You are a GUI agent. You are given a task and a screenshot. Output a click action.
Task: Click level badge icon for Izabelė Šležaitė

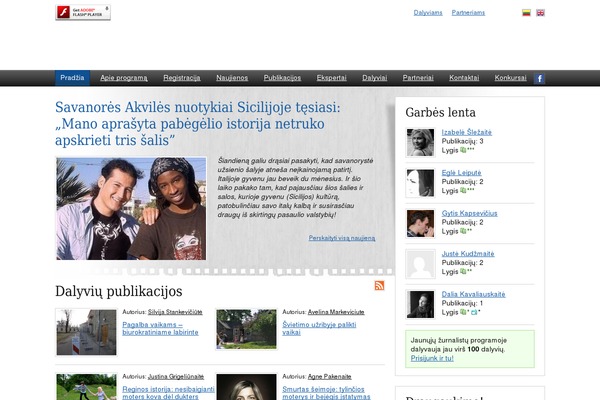click(463, 150)
